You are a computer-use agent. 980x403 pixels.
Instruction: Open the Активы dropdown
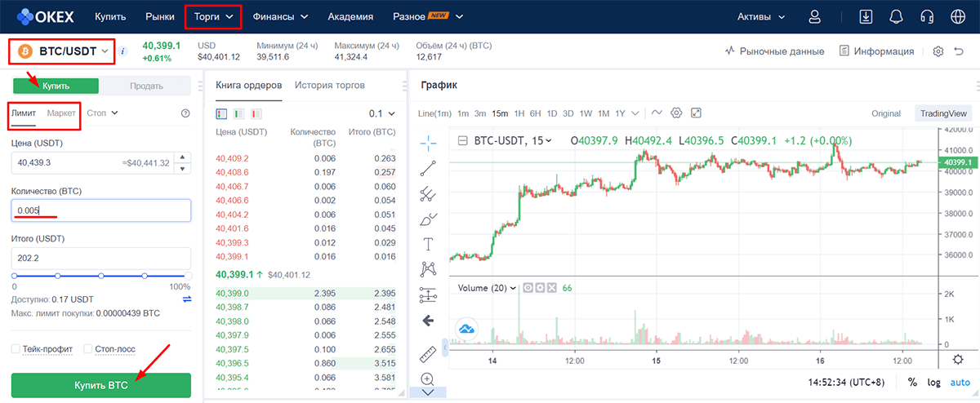click(x=761, y=16)
